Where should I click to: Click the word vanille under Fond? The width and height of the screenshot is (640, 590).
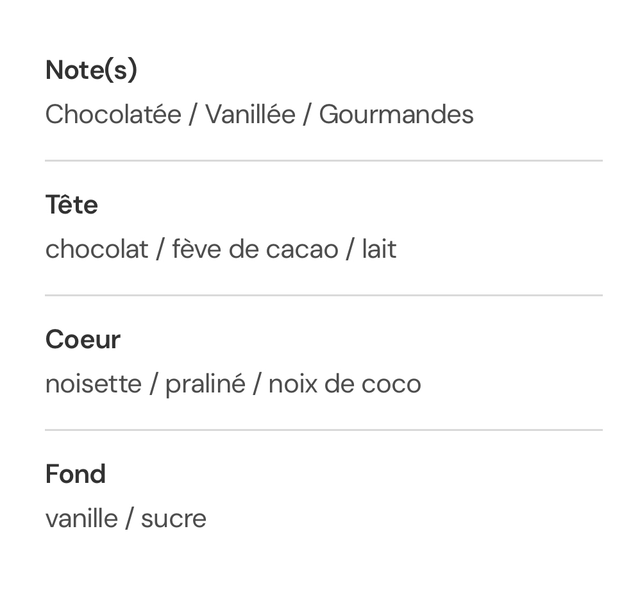pos(81,519)
